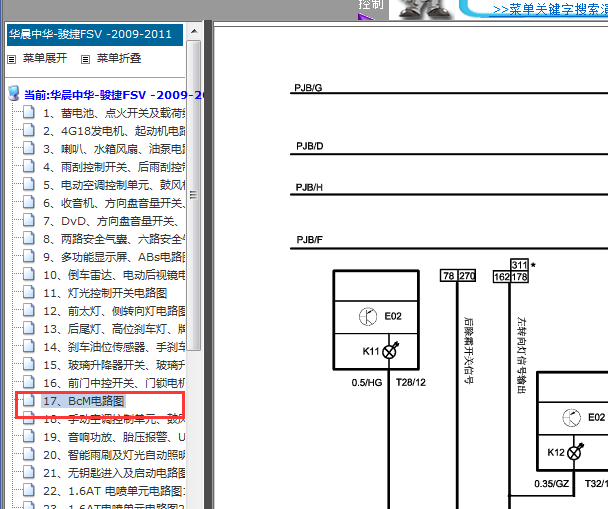
Task: Open item 22 1.6AT 电喷单元电路图
Action: (114, 491)
